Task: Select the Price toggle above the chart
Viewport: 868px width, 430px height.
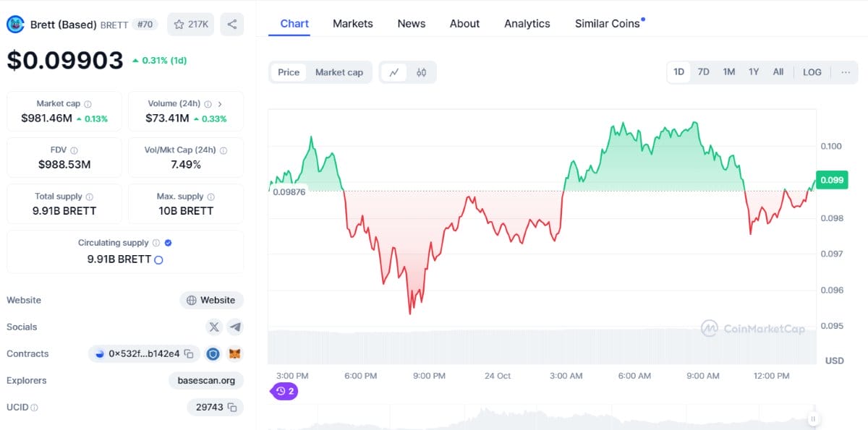Action: [x=288, y=72]
